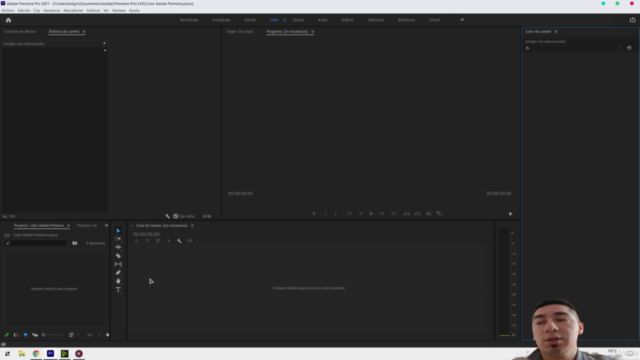Click the Quick Export share icon
This screenshot has height=360, width=640.
point(632,20)
